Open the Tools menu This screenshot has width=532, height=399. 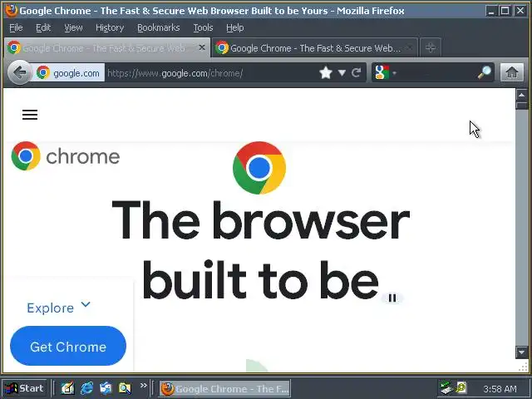click(x=203, y=27)
